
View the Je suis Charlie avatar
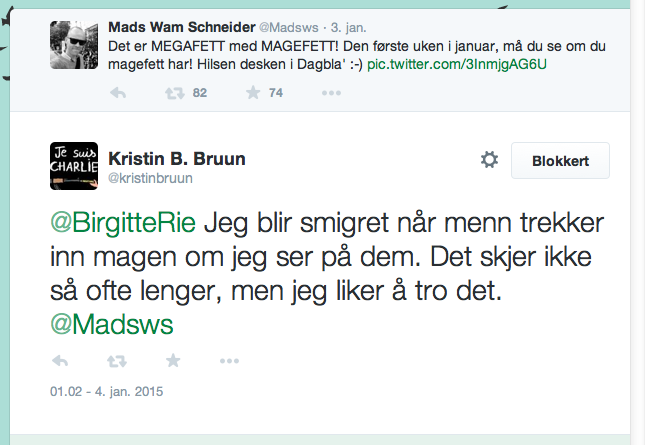[x=74, y=166]
